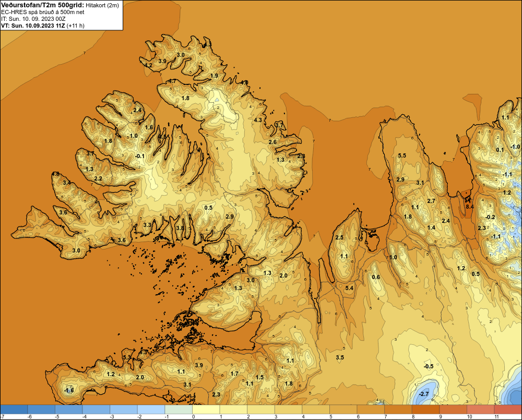
Task: Click the 1.4 temperature value on the map
Action: point(431,227)
